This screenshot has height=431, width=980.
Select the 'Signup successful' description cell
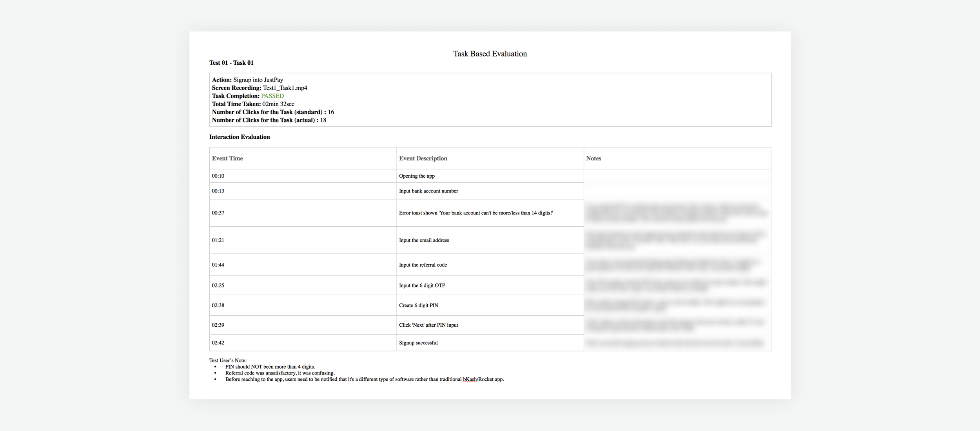click(418, 343)
